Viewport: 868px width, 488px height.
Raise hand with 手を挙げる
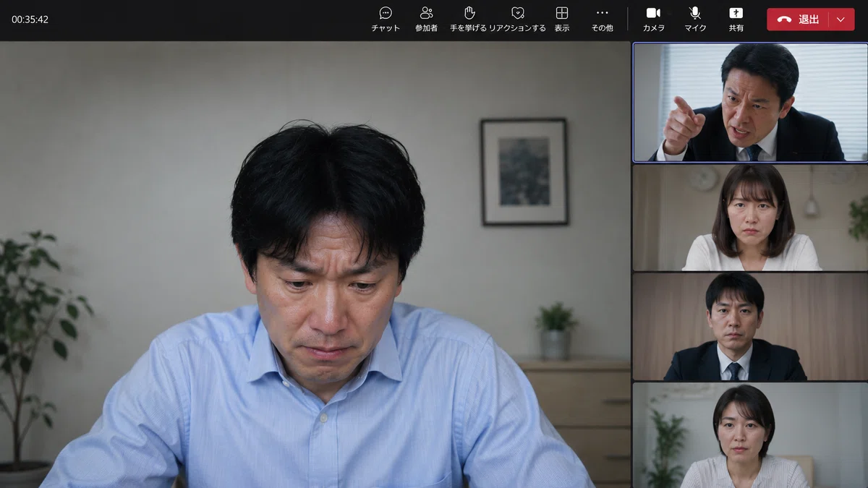click(469, 20)
